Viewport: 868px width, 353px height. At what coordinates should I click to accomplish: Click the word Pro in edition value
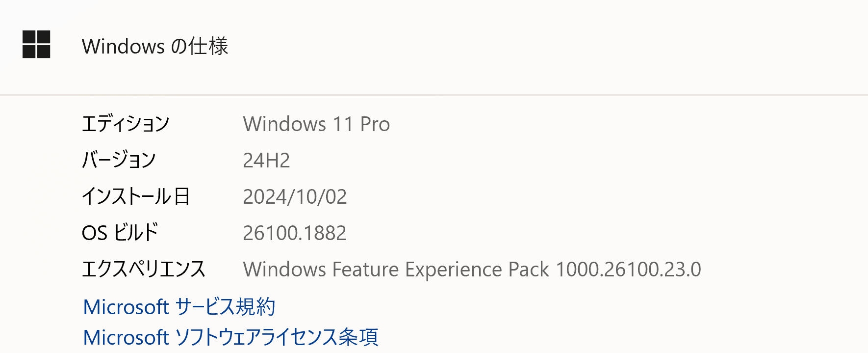tap(375, 124)
